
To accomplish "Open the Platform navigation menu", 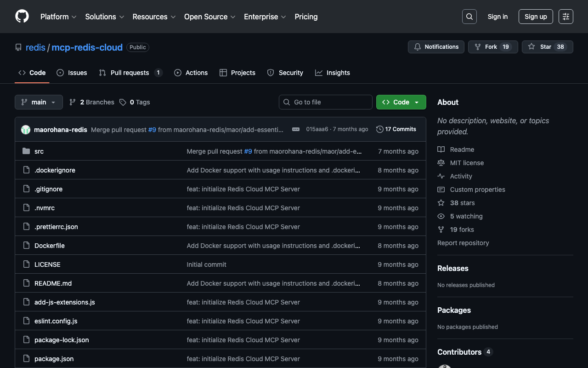I will [x=58, y=17].
